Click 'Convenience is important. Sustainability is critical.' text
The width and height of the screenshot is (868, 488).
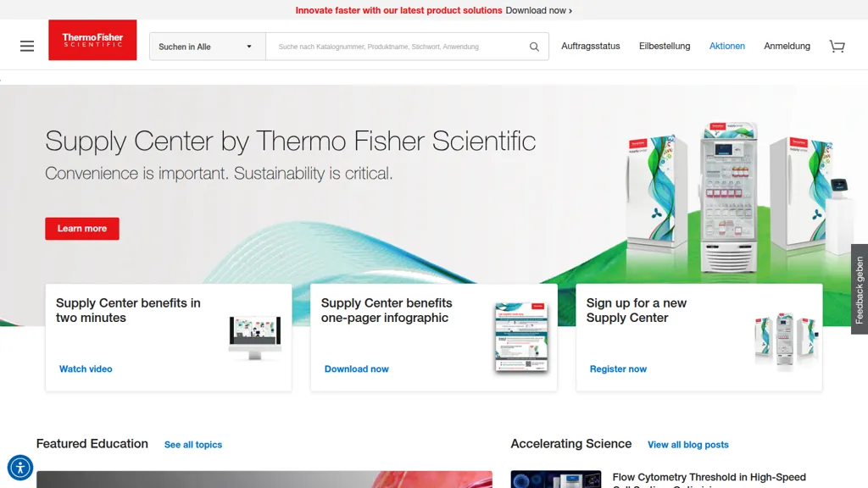219,174
